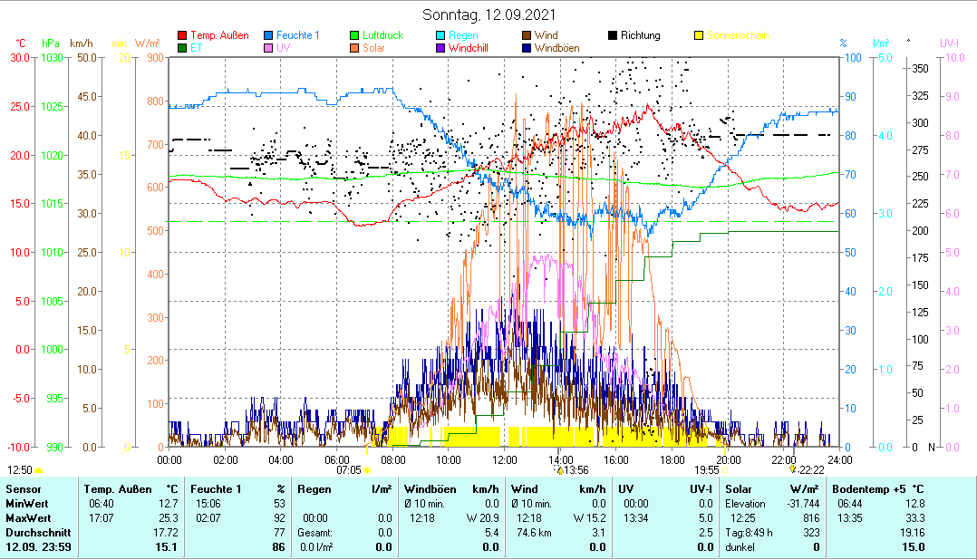
Task: Click the dark blue Windböen legend square
Action: click(527, 48)
